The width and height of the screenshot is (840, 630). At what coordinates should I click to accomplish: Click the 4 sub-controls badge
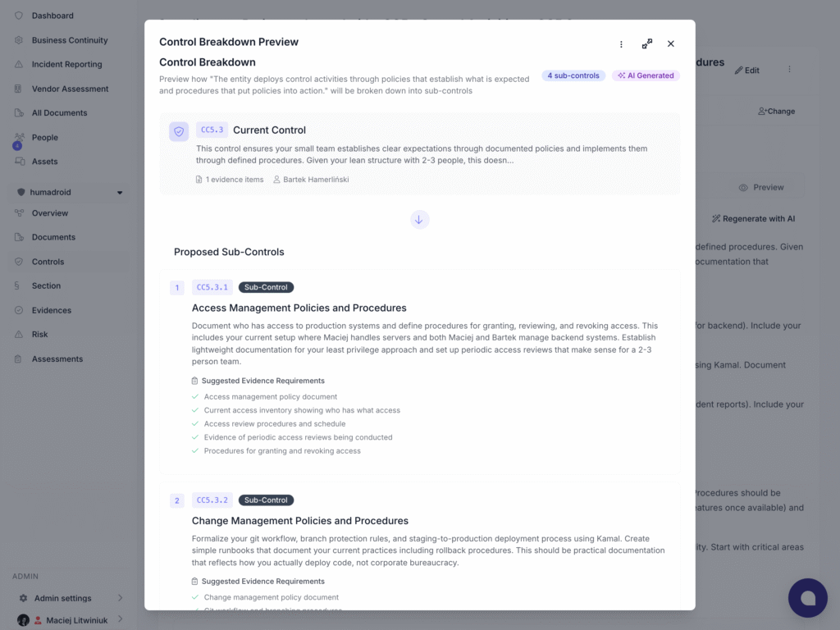click(x=573, y=75)
